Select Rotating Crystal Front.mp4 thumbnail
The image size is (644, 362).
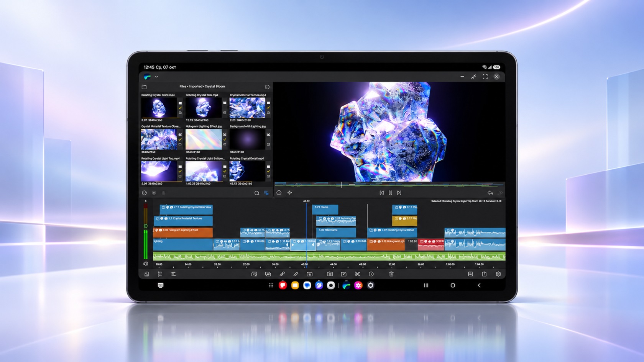(159, 108)
